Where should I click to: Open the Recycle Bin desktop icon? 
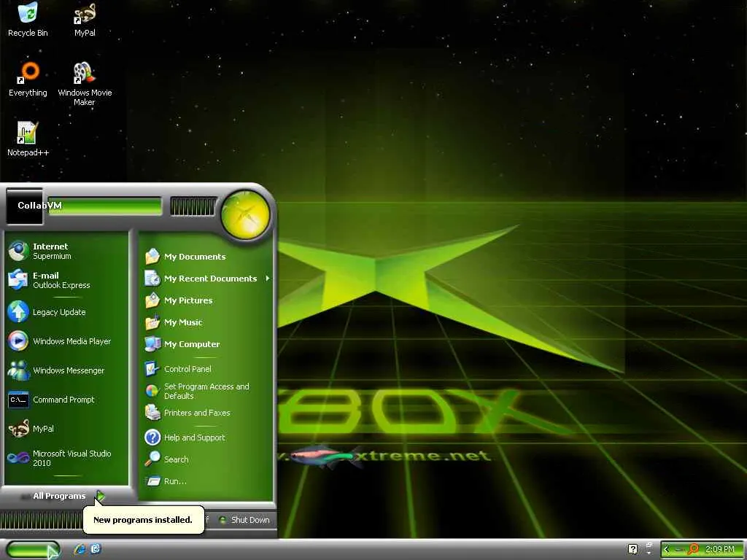[x=28, y=20]
